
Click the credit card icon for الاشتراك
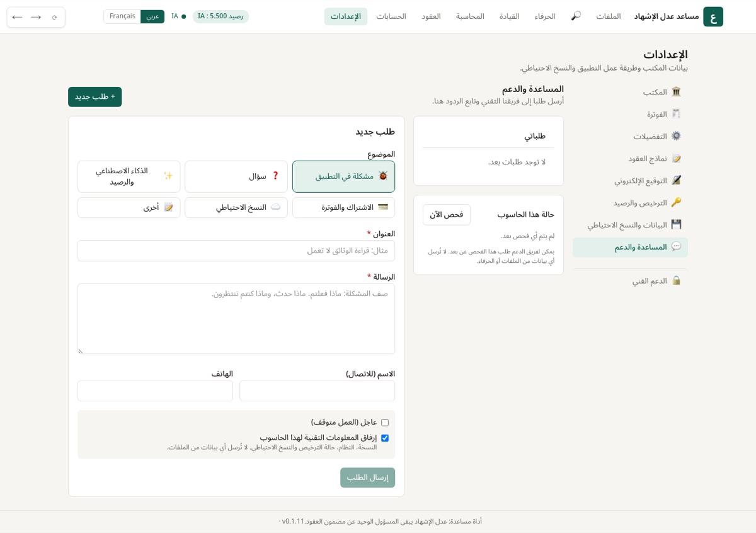(x=382, y=207)
